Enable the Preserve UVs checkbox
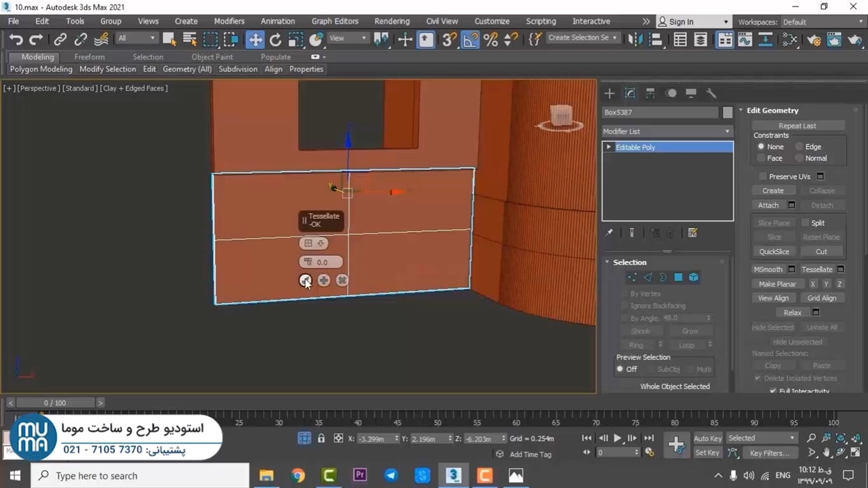This screenshot has height=488, width=868. (763, 176)
